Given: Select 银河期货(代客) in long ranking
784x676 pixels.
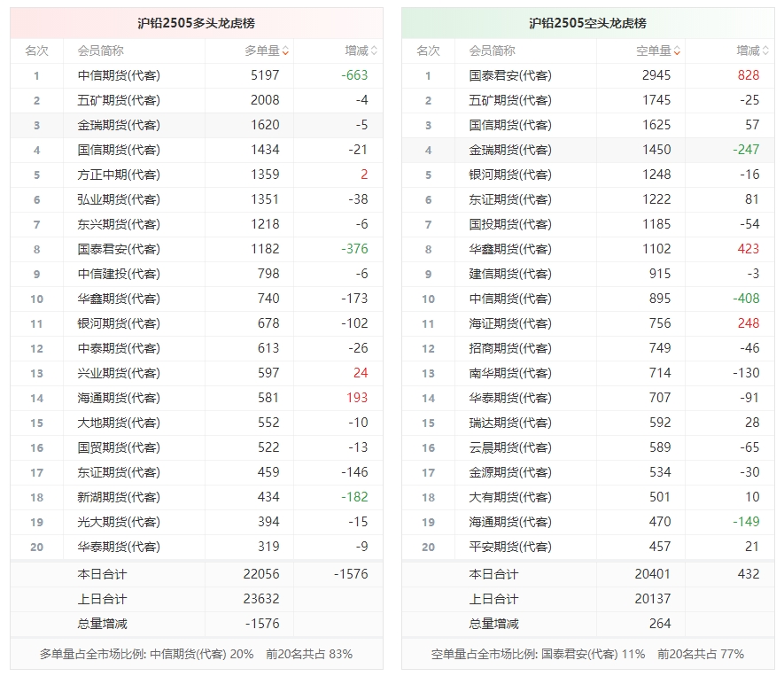Looking at the screenshot, I should [119, 323].
